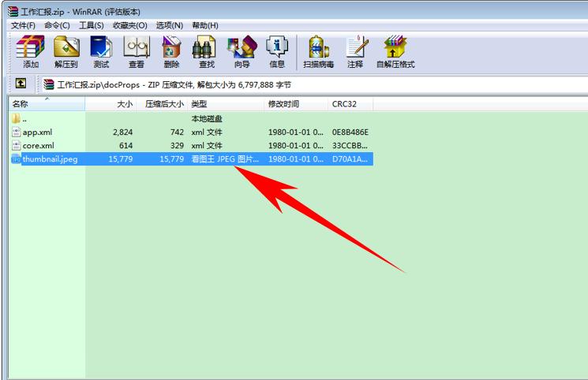Viewport: 588px width, 380px height.
Task: Click the app.xml file icon
Action: pyautogui.click(x=16, y=132)
